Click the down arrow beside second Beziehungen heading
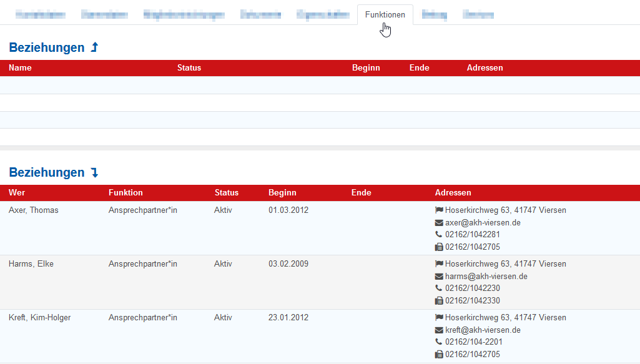640x364 pixels. (94, 172)
